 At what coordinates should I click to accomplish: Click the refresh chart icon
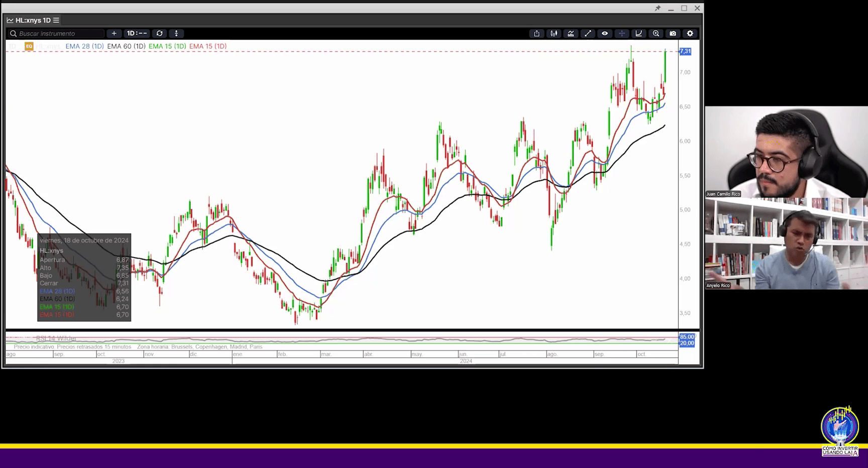point(159,34)
